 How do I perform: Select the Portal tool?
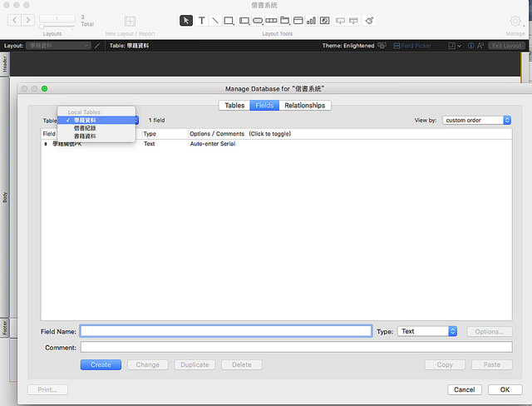click(x=298, y=21)
